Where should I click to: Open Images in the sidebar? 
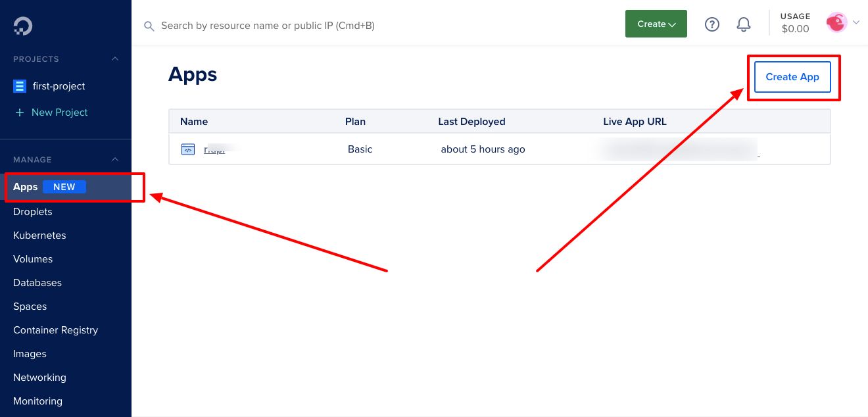[x=30, y=354]
